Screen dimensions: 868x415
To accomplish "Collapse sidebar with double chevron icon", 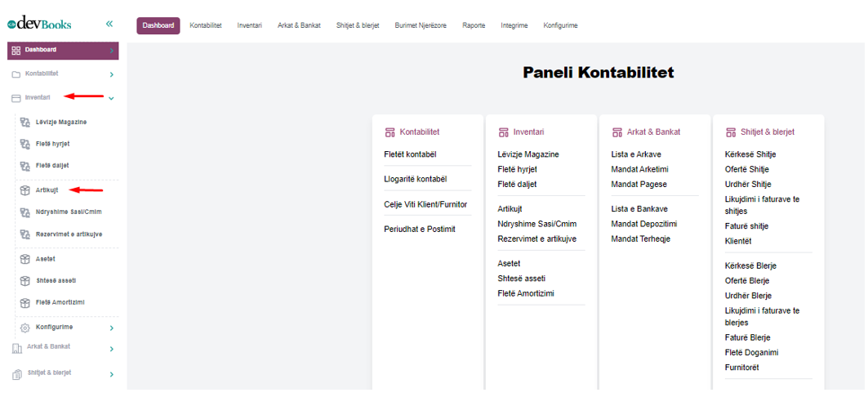I will tap(109, 24).
